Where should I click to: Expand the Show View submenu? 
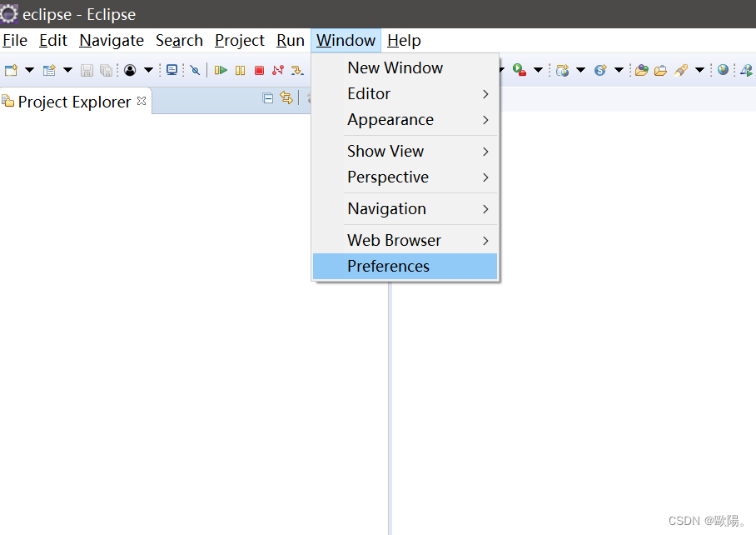click(405, 152)
